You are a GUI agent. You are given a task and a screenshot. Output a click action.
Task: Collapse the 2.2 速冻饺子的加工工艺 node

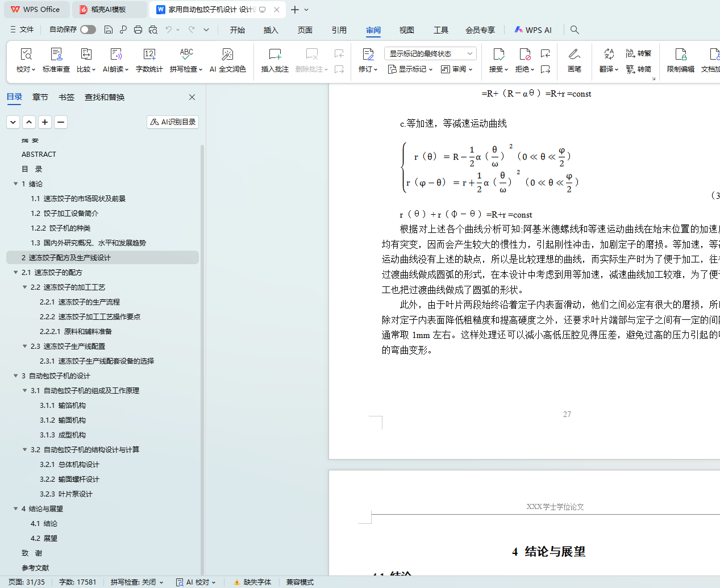pos(25,287)
